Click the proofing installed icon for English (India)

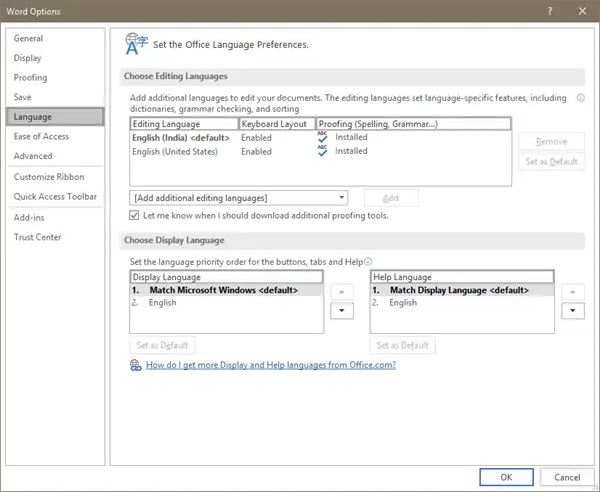pyautogui.click(x=322, y=137)
